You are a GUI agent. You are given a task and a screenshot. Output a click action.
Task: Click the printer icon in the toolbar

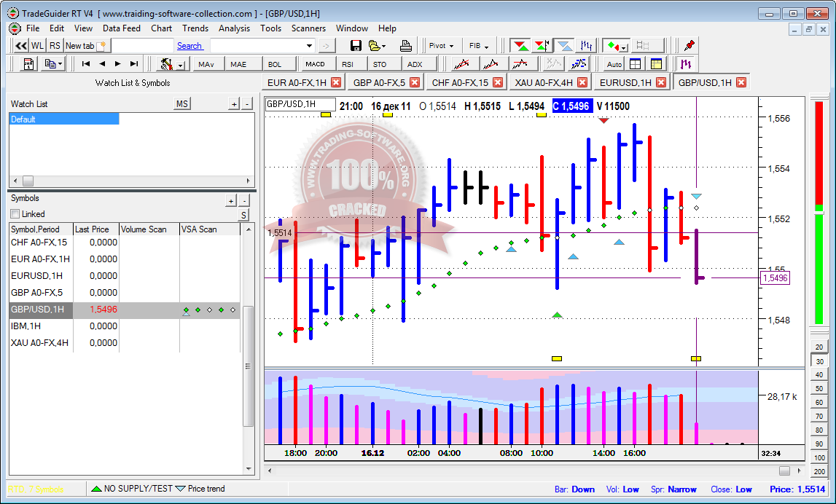pyautogui.click(x=406, y=46)
